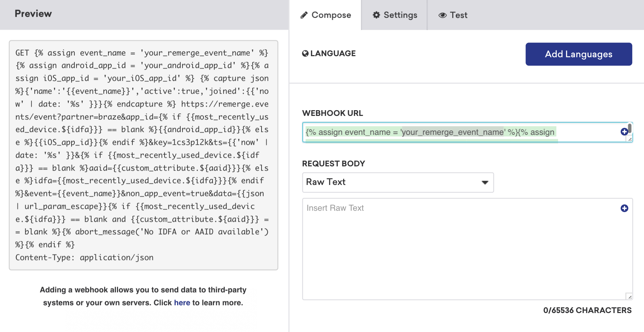Click the resize handle of request body textarea
This screenshot has width=644, height=332.
(629, 297)
